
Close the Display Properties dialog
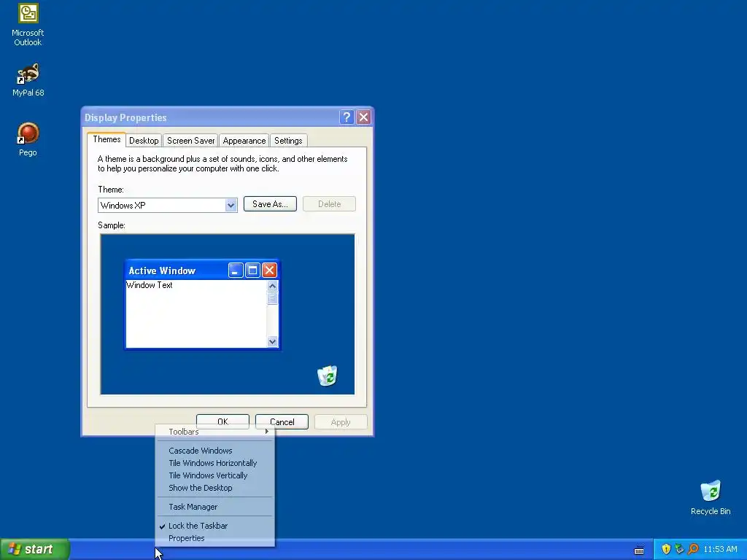coord(363,117)
